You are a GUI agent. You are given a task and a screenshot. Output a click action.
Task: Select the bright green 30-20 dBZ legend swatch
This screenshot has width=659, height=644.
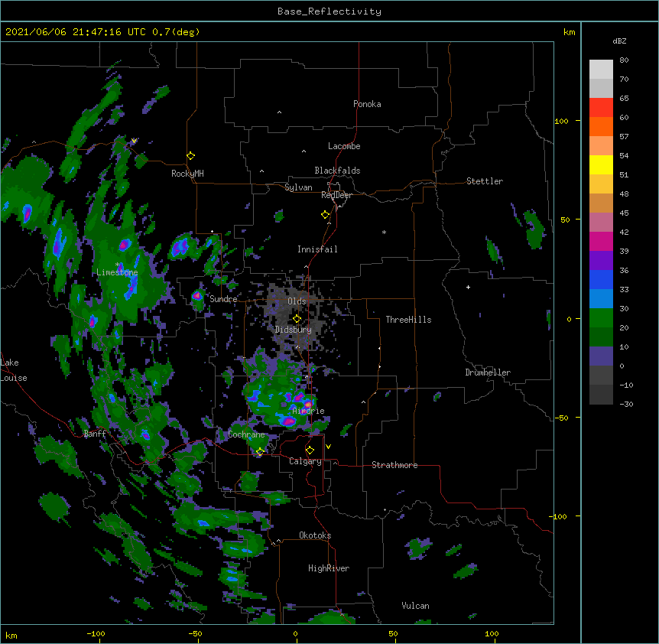601,318
